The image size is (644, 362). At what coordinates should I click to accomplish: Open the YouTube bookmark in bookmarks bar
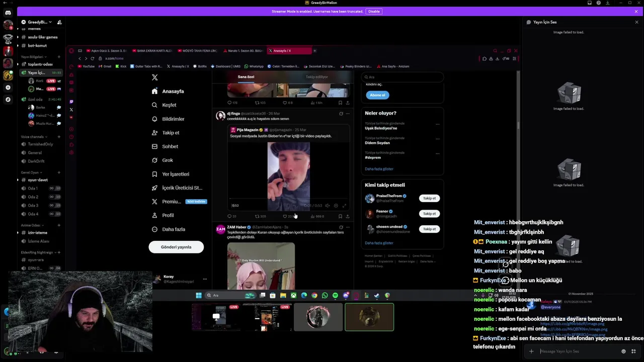[x=86, y=66]
